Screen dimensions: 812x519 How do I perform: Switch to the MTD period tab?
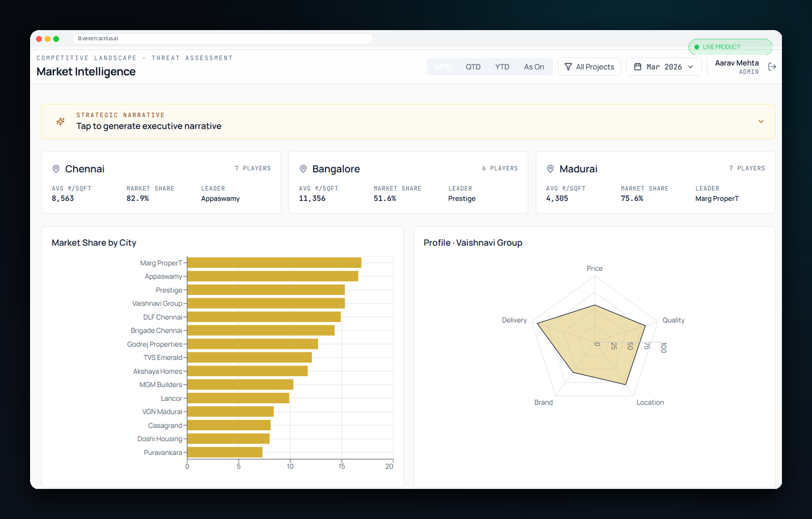tap(443, 67)
